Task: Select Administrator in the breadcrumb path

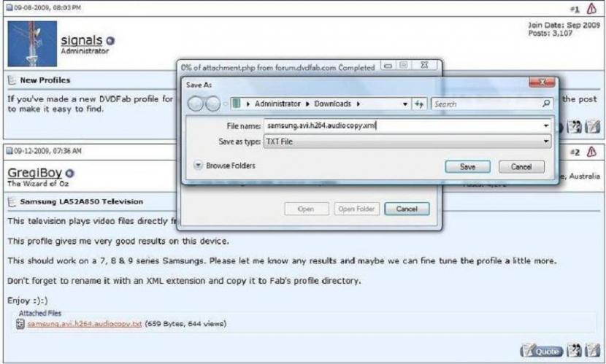Action: click(277, 104)
